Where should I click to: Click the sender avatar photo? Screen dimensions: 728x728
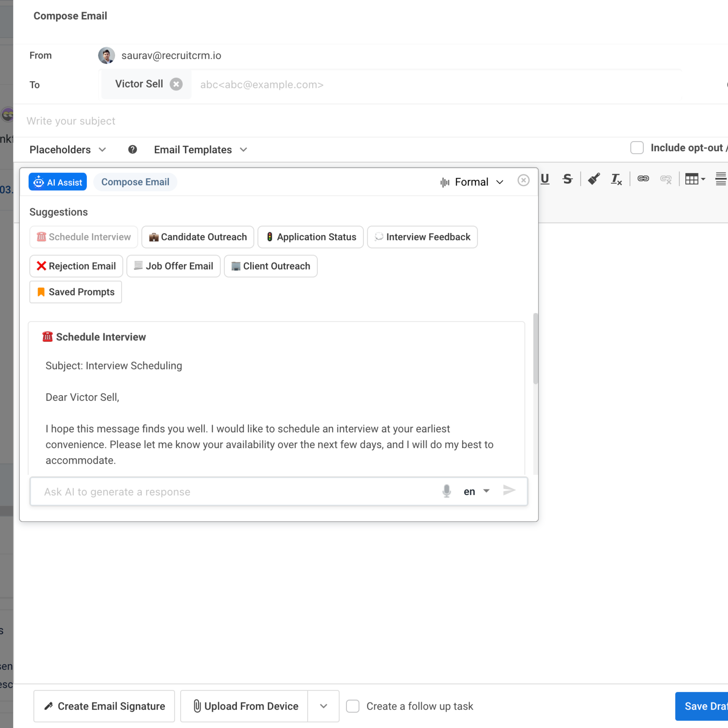pyautogui.click(x=107, y=55)
